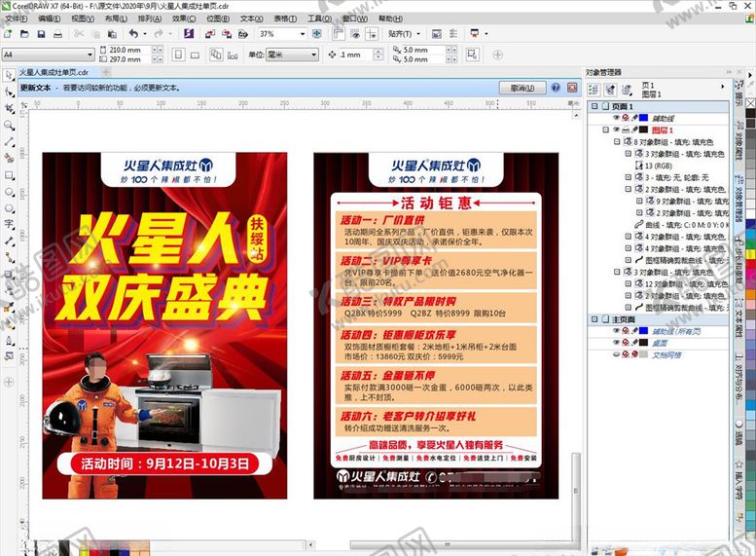Create a new document from the toolbar
The image size is (756, 556).
click(x=7, y=34)
